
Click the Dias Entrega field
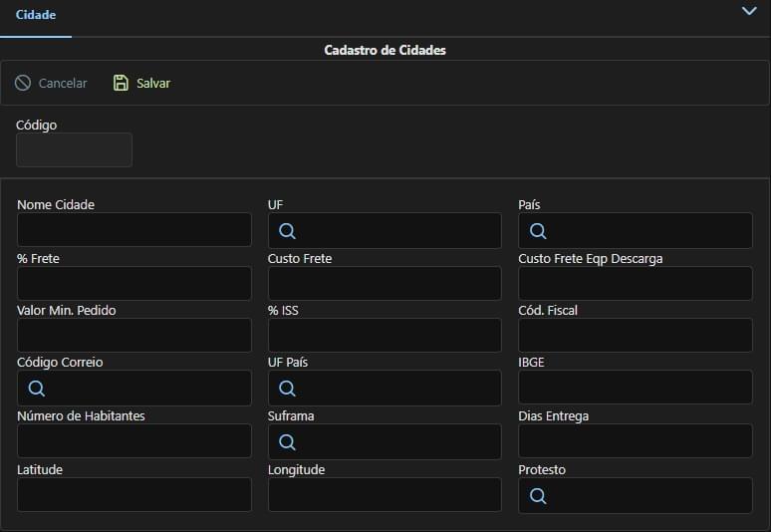(x=636, y=440)
